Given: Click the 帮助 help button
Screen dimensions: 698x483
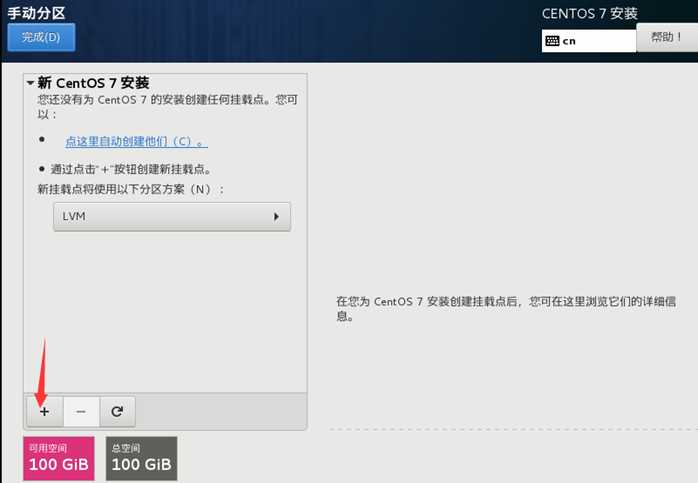Looking at the screenshot, I should coord(667,37).
